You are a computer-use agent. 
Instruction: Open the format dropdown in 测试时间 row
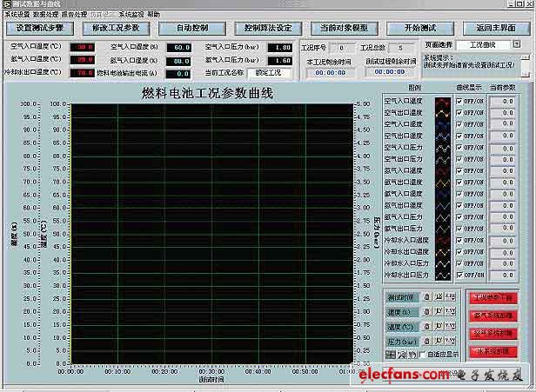point(450,297)
